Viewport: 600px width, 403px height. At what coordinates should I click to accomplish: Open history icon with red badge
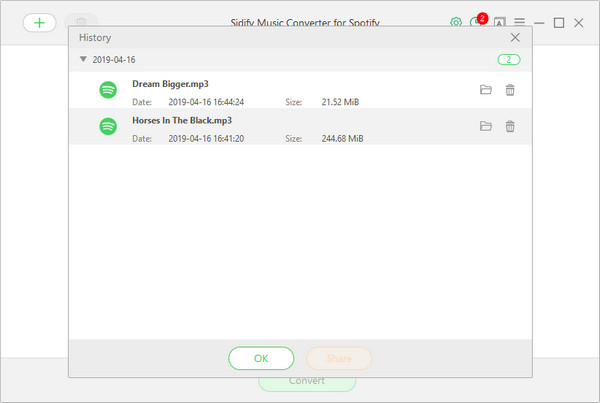[476, 21]
